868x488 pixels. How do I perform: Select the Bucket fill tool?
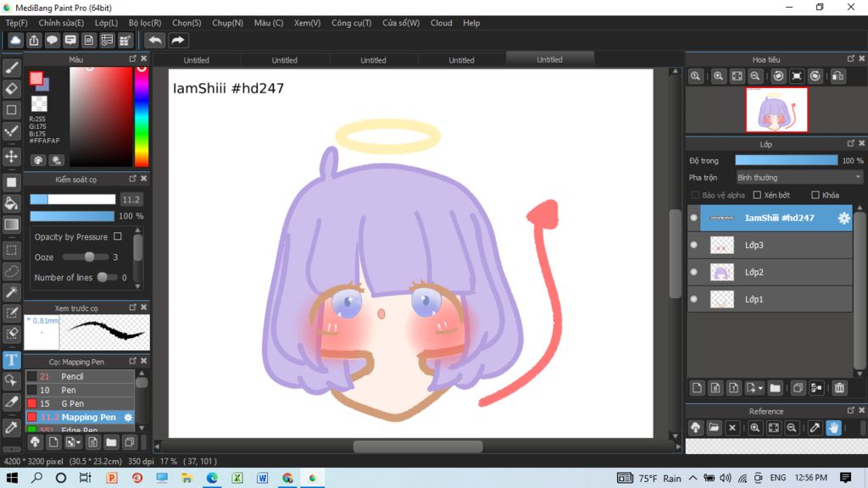click(11, 203)
